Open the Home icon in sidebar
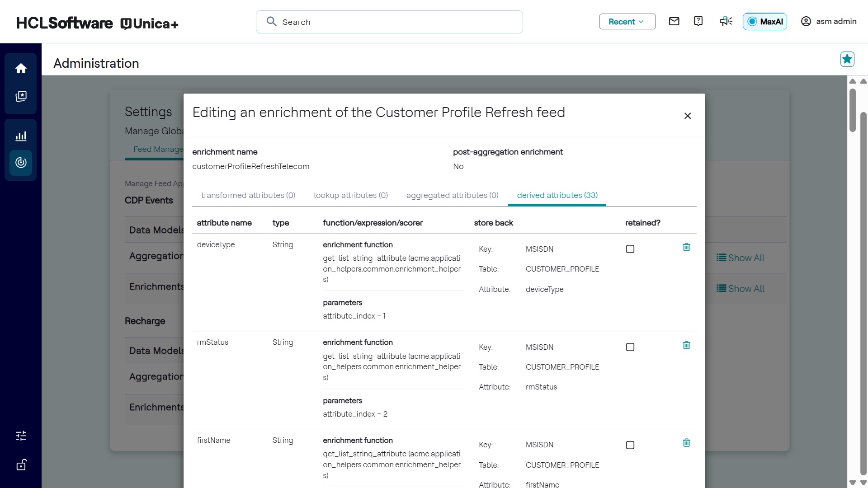 [21, 68]
